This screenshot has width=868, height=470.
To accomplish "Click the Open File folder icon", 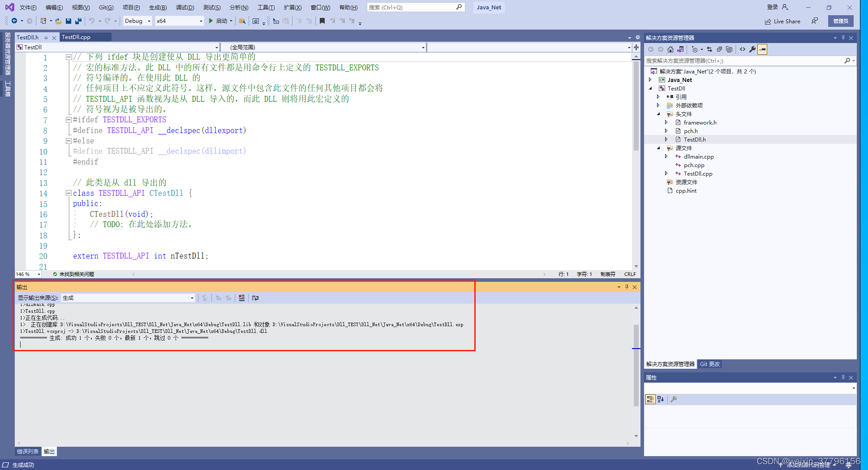I will click(x=58, y=21).
